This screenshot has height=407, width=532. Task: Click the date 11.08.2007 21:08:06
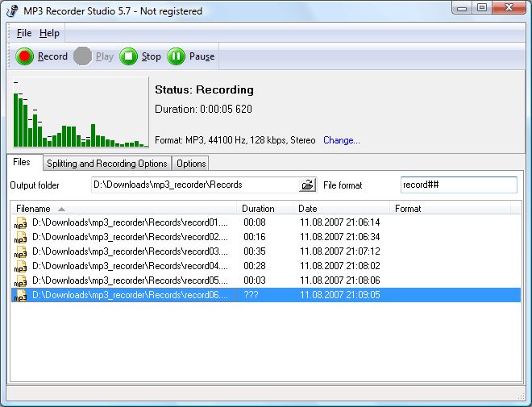(x=340, y=280)
